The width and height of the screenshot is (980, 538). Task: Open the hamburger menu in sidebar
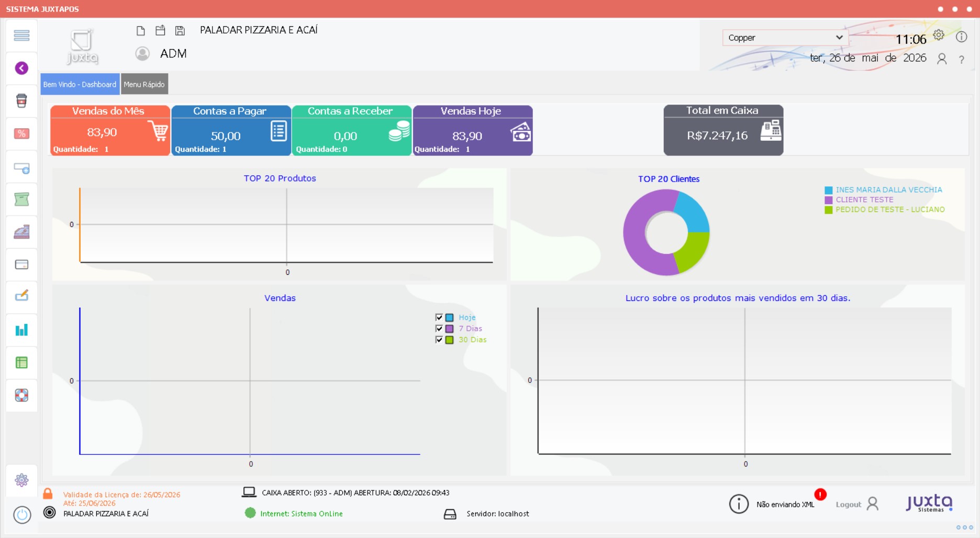click(x=21, y=36)
